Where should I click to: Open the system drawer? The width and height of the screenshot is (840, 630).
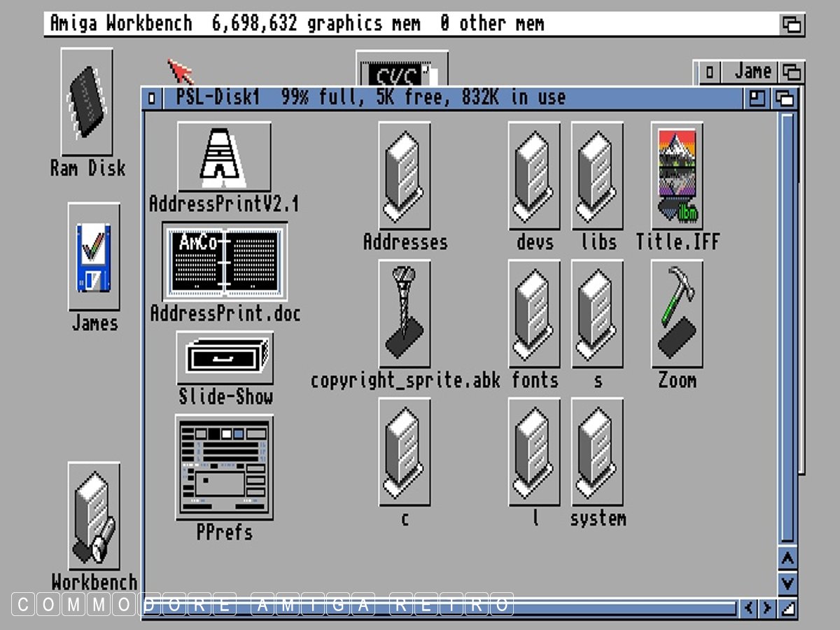(597, 451)
